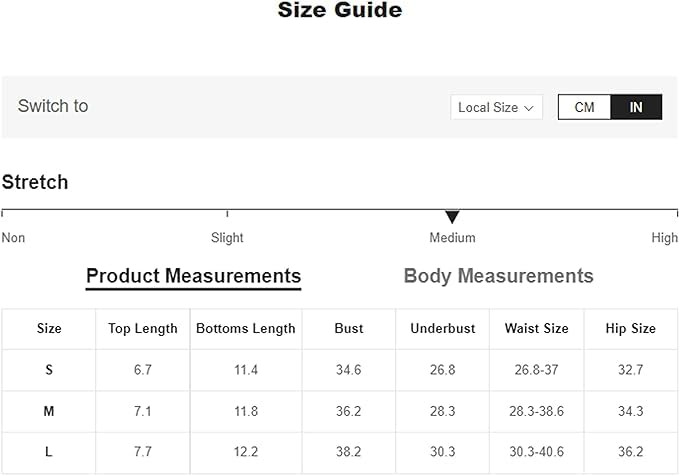Click the Bust column header
This screenshot has height=475, width=679.
349,328
